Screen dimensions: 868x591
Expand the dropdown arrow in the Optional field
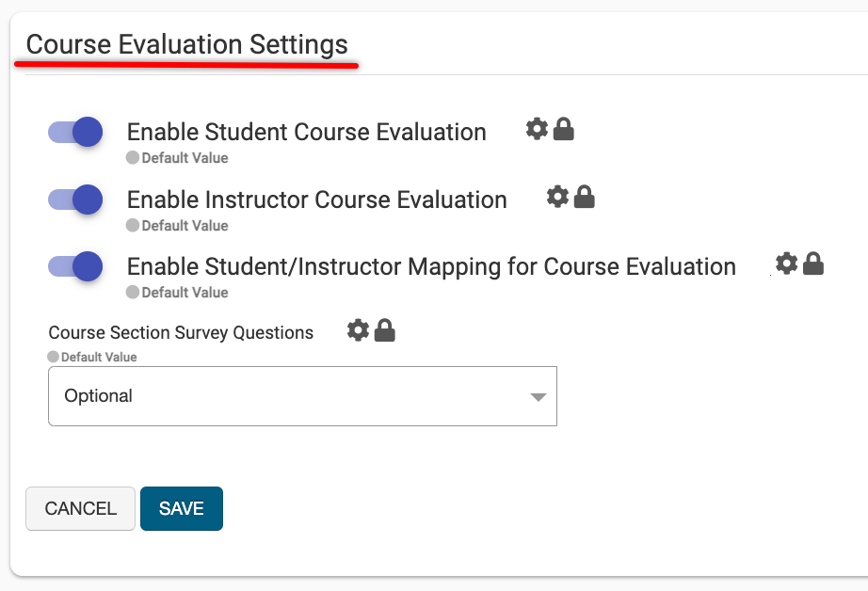click(x=538, y=397)
